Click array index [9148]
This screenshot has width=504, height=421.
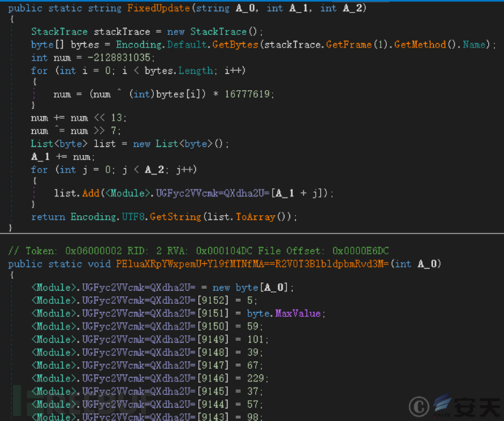coord(213,352)
